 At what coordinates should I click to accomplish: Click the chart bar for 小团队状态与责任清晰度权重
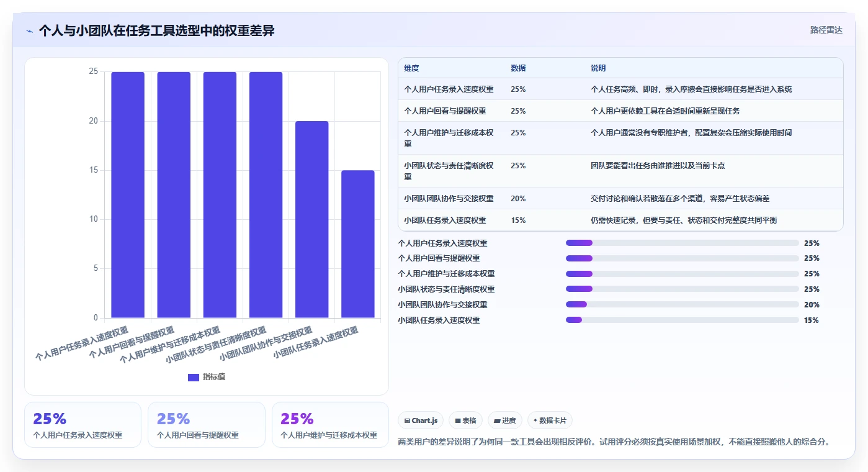(266, 195)
